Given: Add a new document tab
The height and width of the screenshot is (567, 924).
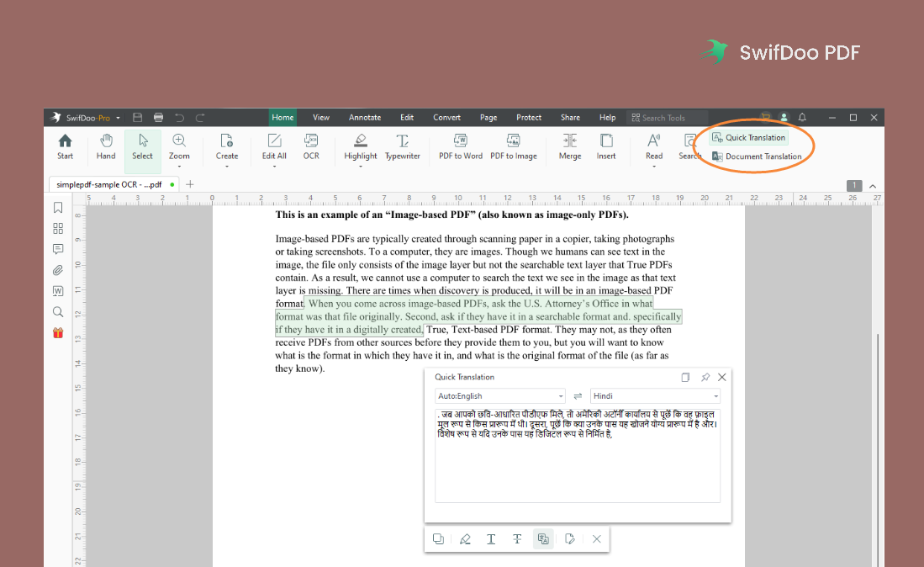Looking at the screenshot, I should click(190, 184).
